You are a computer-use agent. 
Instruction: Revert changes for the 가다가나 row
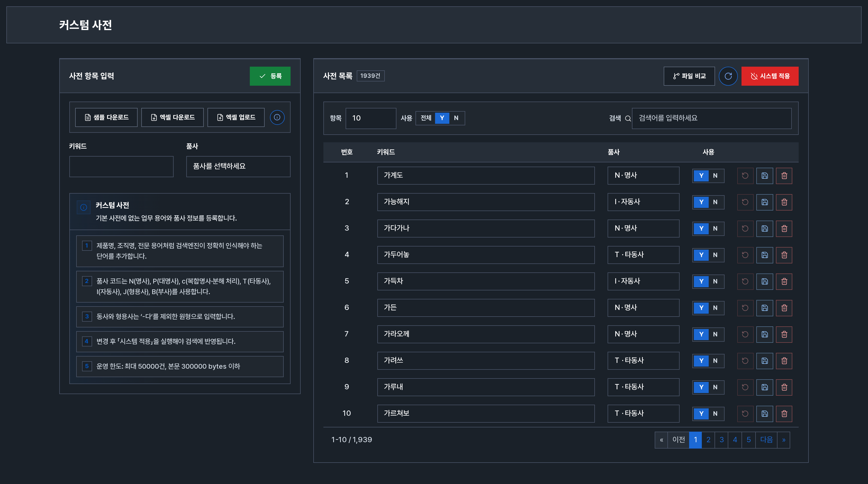point(745,228)
